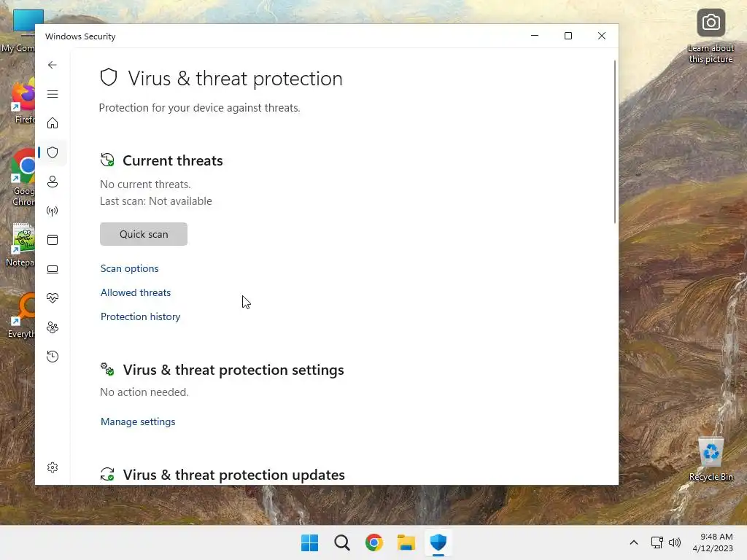The width and height of the screenshot is (747, 560).
Task: Click the Current threats clock icon
Action: [x=107, y=160]
